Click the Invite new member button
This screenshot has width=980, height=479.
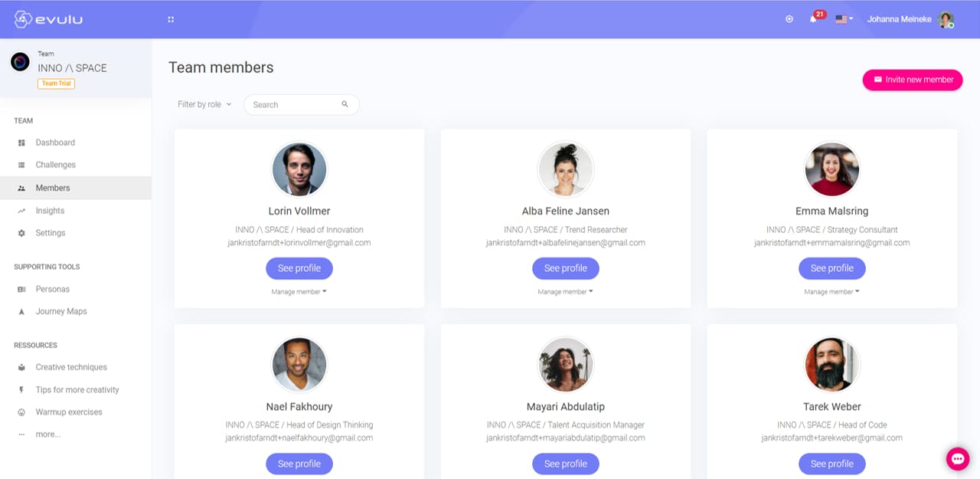click(913, 80)
